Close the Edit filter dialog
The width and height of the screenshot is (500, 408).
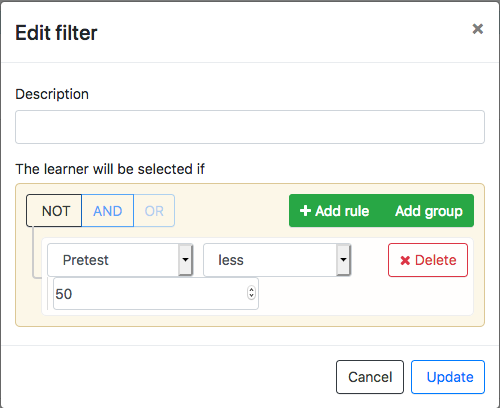pos(478,29)
